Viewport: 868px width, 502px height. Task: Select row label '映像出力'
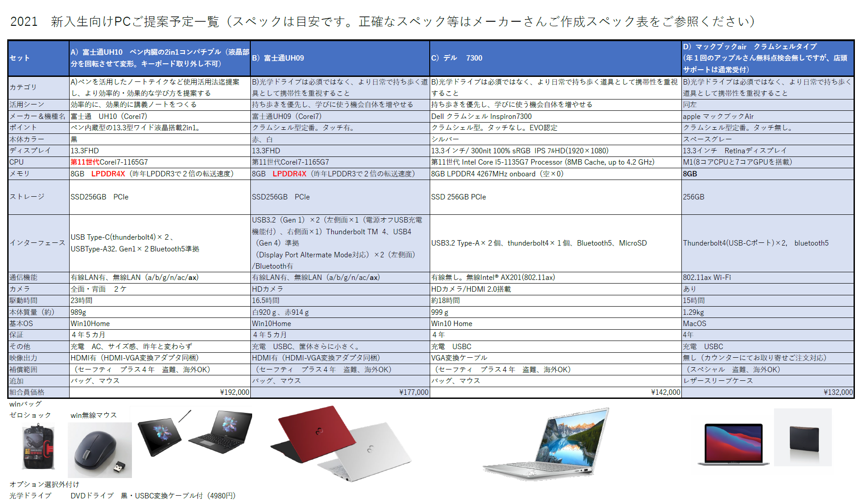(38, 358)
